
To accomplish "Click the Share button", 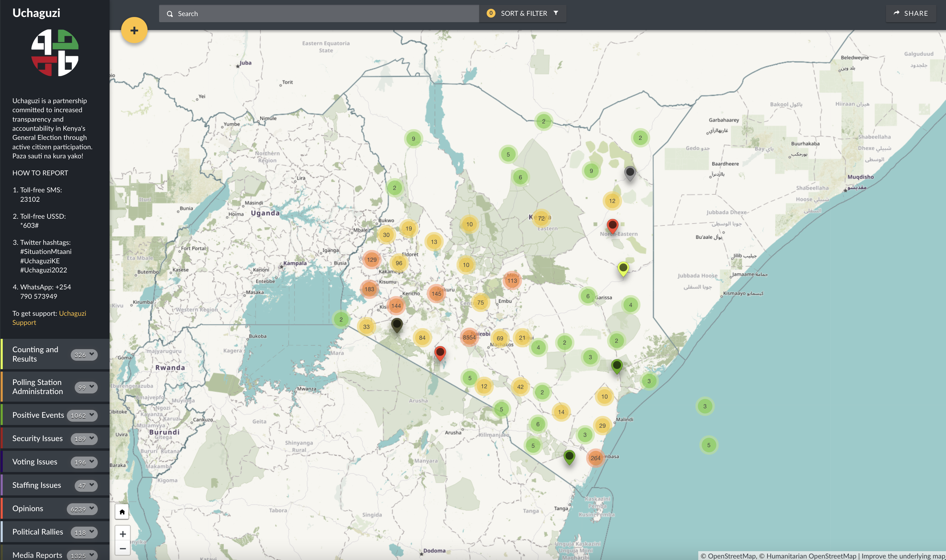I will pos(910,14).
